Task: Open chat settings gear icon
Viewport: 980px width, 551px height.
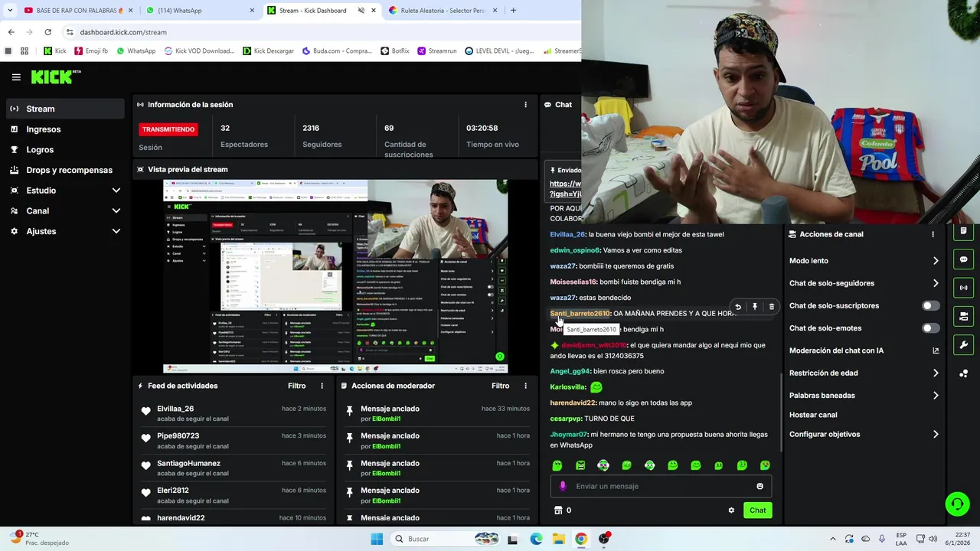Action: click(x=731, y=510)
